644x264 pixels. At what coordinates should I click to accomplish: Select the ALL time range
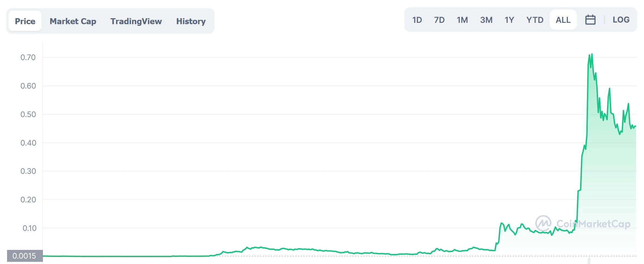pyautogui.click(x=563, y=20)
